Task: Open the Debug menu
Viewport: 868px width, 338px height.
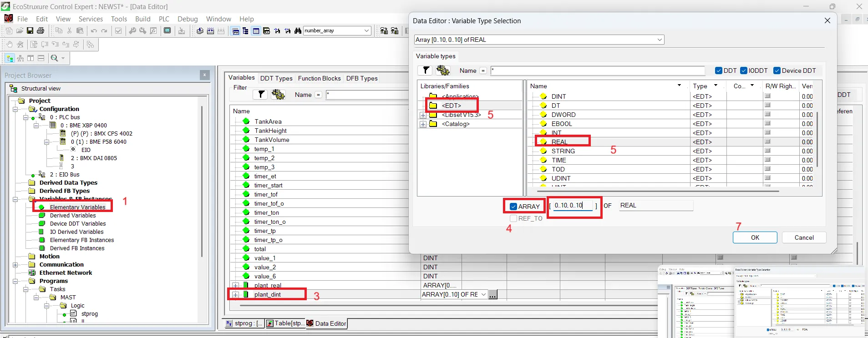Action: point(188,19)
